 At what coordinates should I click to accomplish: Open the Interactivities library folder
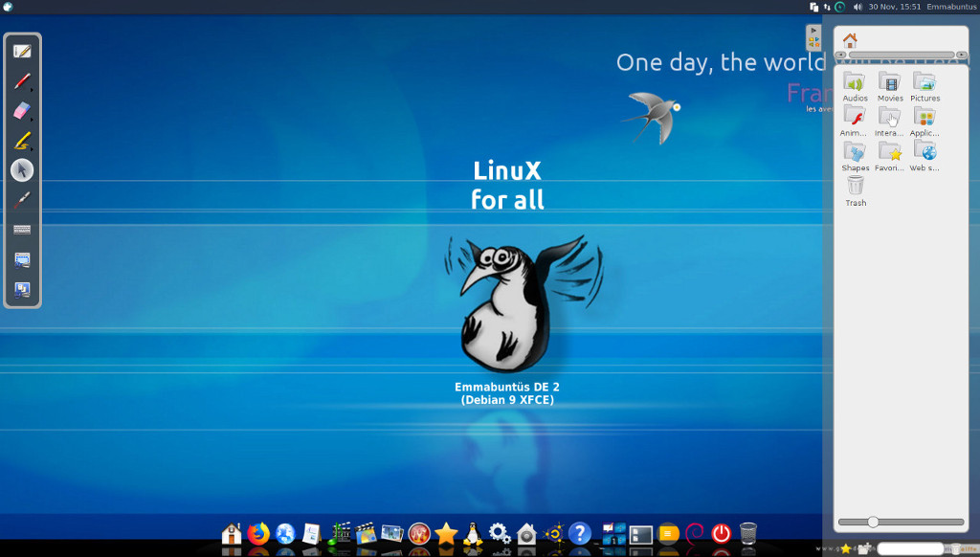click(x=890, y=122)
